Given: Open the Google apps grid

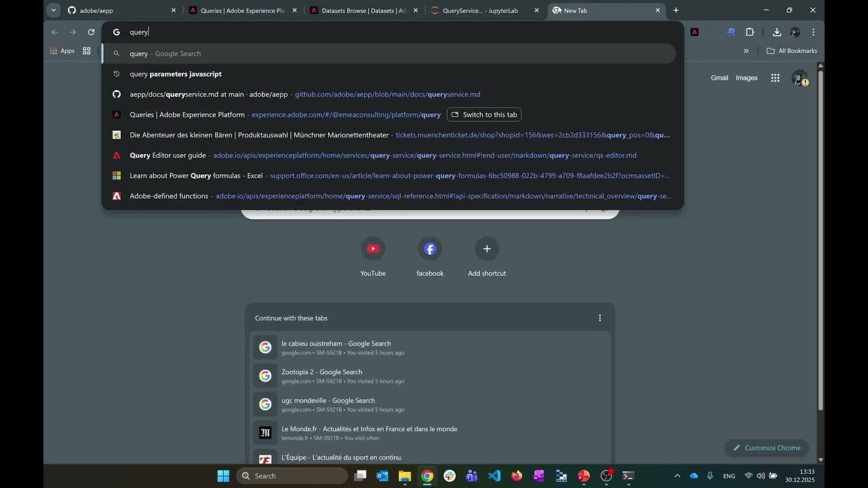Looking at the screenshot, I should pos(775,78).
